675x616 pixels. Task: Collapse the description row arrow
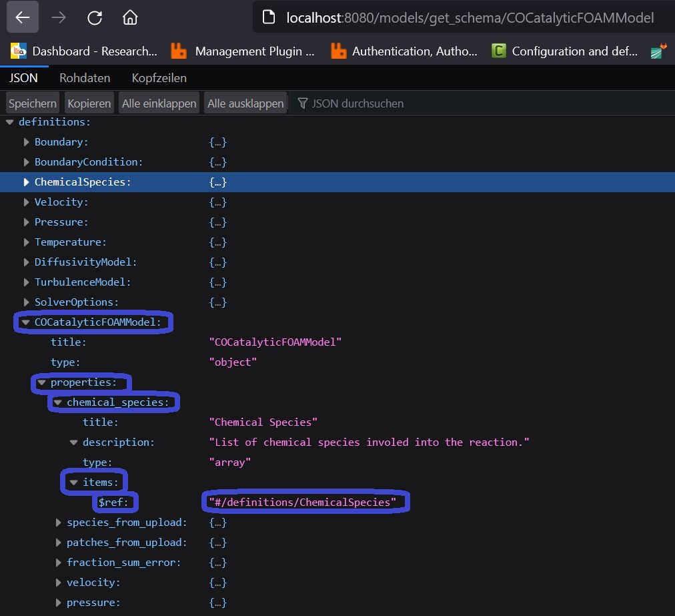pyautogui.click(x=74, y=442)
